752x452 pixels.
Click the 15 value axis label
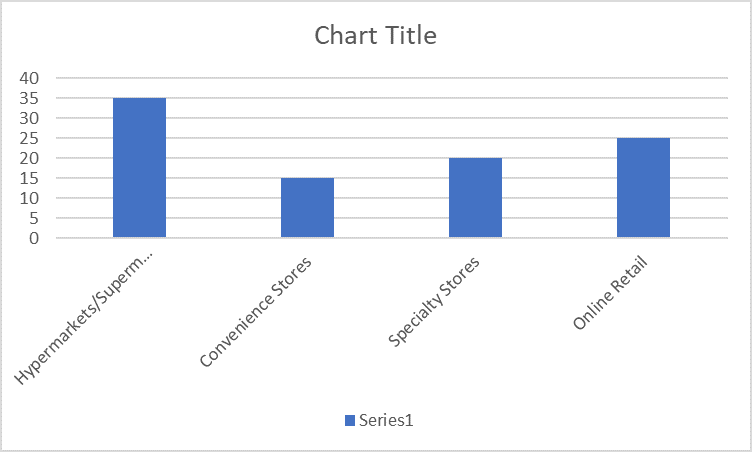[x=29, y=178]
